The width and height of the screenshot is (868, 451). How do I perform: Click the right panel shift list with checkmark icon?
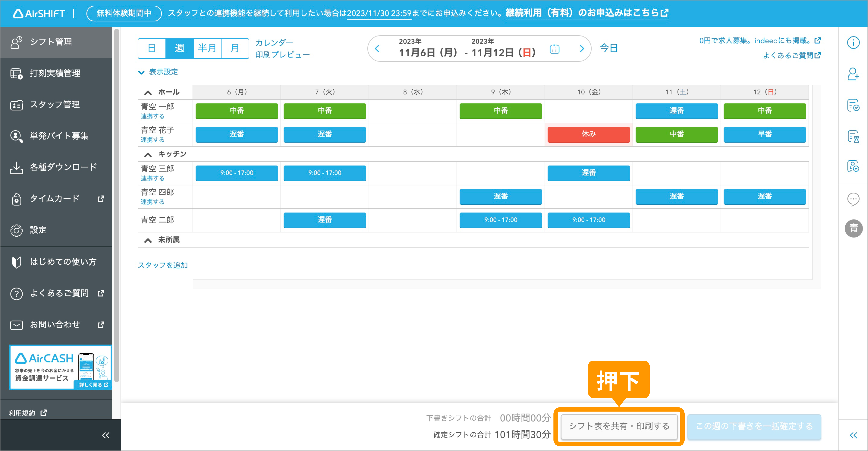(853, 106)
